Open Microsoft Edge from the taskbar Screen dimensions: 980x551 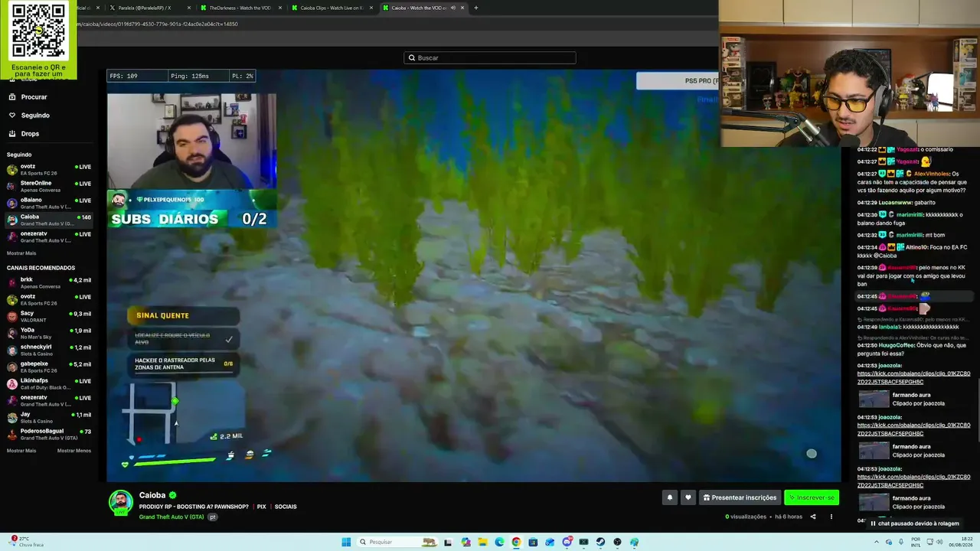(500, 542)
